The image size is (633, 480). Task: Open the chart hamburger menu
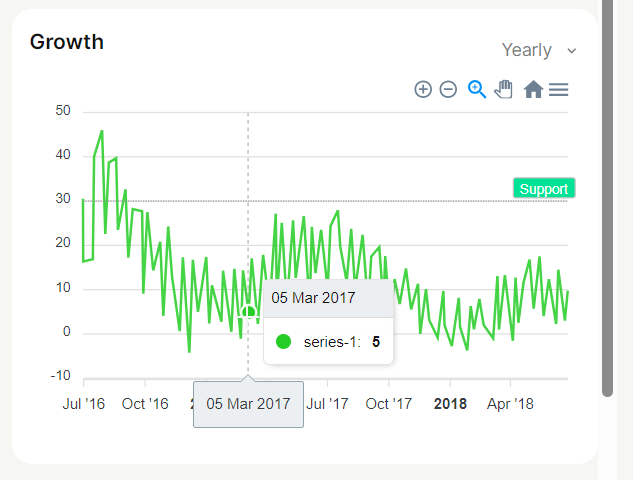[x=559, y=90]
